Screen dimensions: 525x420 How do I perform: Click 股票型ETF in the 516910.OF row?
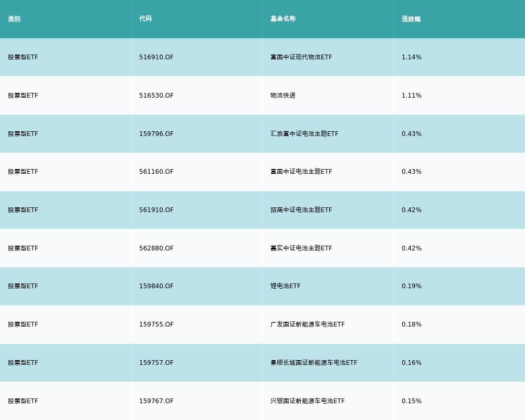23,57
